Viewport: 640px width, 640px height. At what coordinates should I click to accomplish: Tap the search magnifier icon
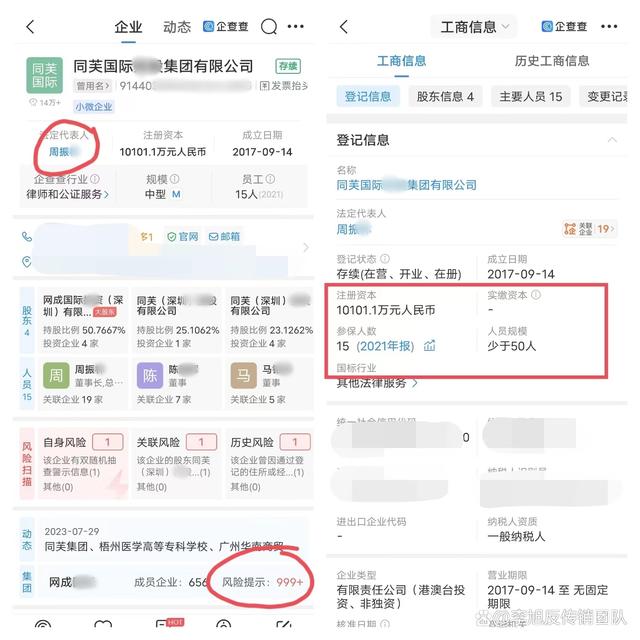[x=269, y=27]
